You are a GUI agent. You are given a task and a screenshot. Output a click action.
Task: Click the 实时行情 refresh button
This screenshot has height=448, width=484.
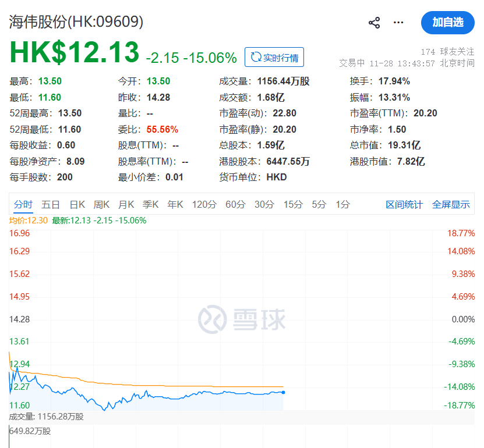coord(274,57)
